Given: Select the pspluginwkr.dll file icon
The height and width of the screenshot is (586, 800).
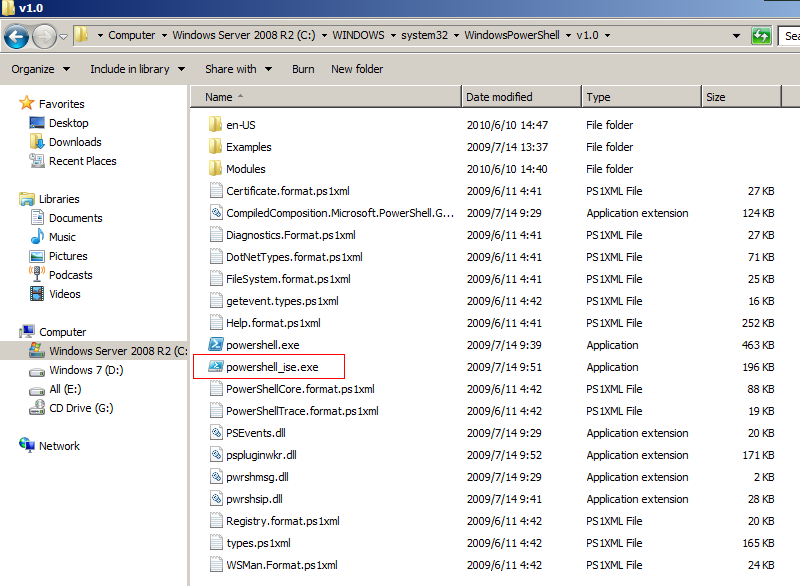Looking at the screenshot, I should [x=216, y=454].
